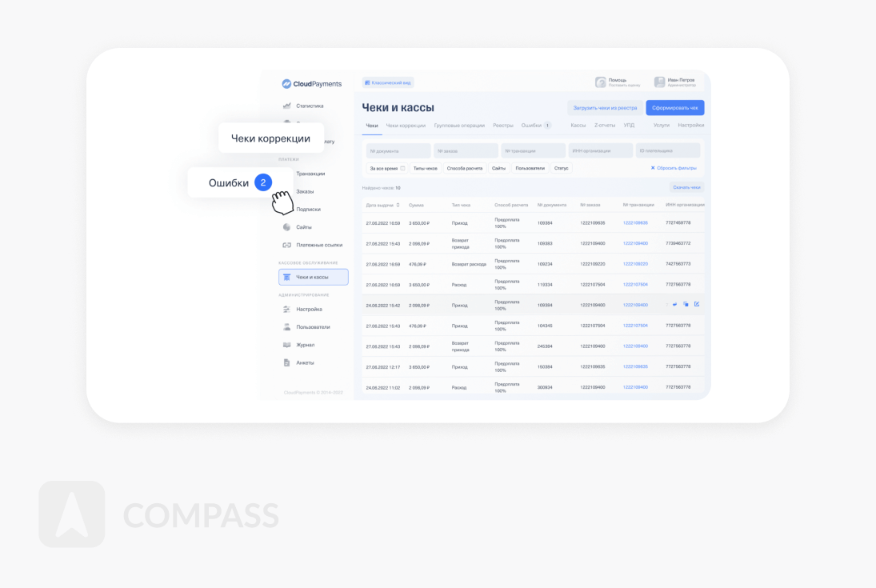Click the № документа input field
This screenshot has width=876, height=588.
[398, 150]
